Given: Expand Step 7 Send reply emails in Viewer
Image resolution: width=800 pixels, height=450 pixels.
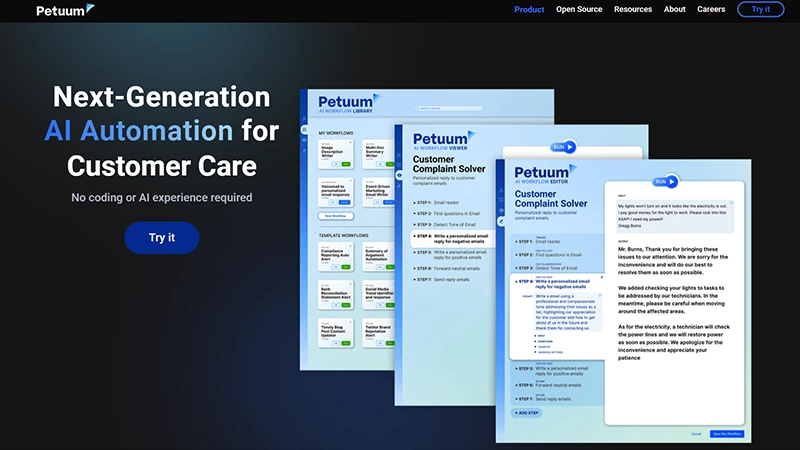Looking at the screenshot, I should tap(442, 280).
